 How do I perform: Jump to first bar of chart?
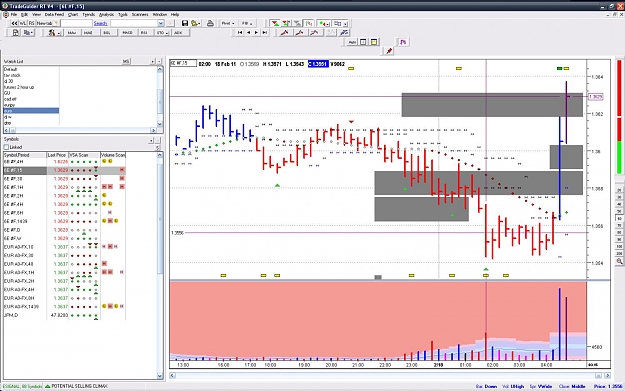pos(240,33)
